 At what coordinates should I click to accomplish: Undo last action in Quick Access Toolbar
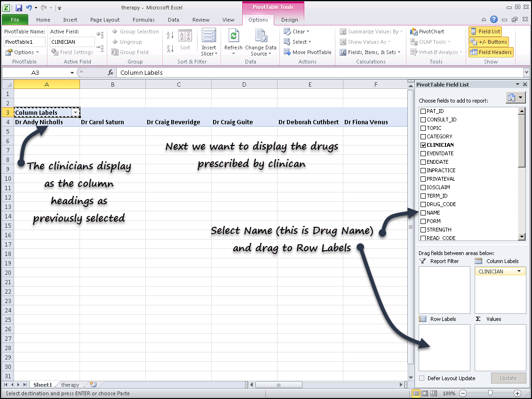tap(29, 8)
